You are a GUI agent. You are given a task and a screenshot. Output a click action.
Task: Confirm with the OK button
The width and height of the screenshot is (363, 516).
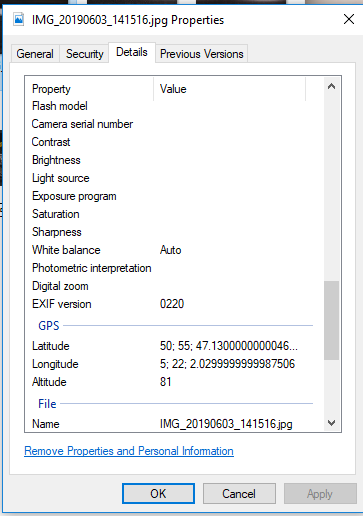pos(158,493)
